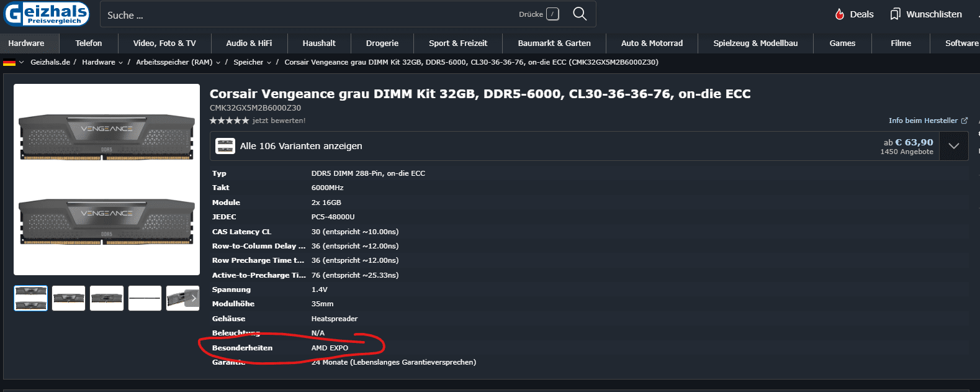Open the Auto & Motorrad tab
Screen dimensions: 980x392
coord(652,43)
